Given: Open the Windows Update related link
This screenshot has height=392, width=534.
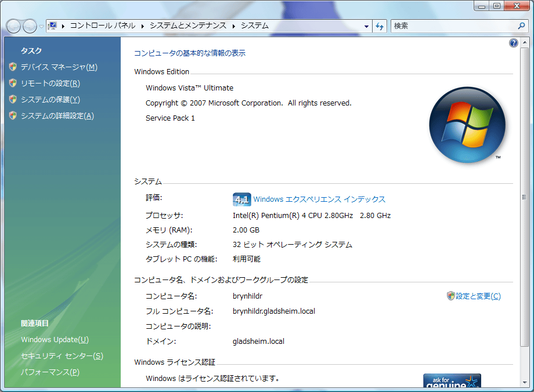Looking at the screenshot, I should (x=55, y=340).
